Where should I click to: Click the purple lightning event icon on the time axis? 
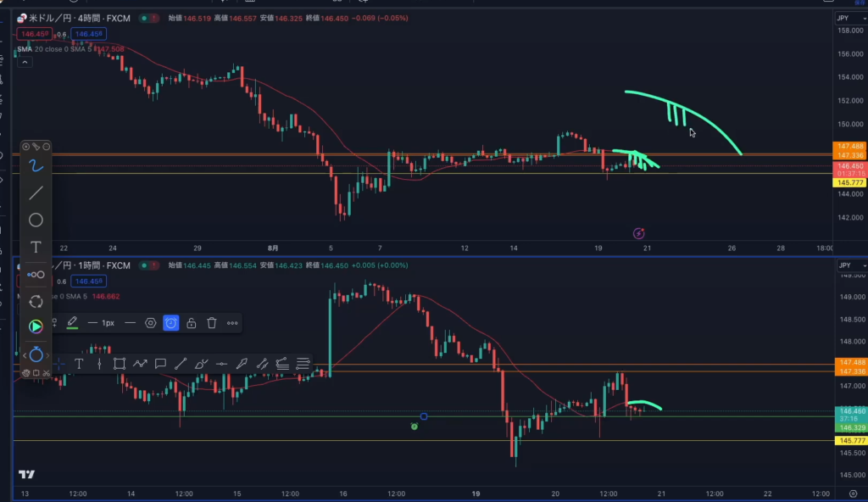point(639,233)
